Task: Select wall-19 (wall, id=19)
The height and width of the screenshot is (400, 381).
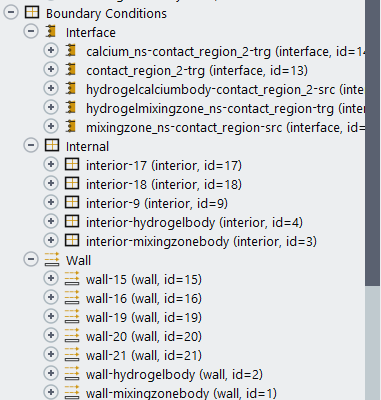Action: pos(144,318)
